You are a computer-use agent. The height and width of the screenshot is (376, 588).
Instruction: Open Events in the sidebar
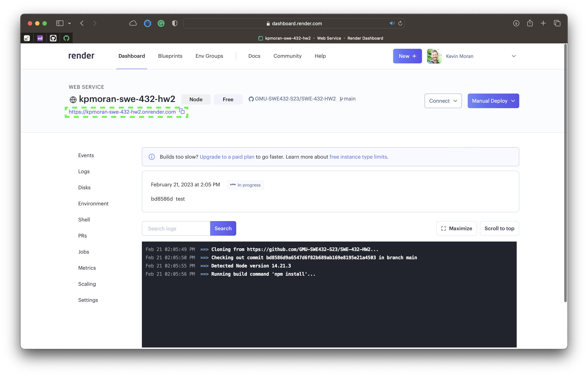(86, 155)
